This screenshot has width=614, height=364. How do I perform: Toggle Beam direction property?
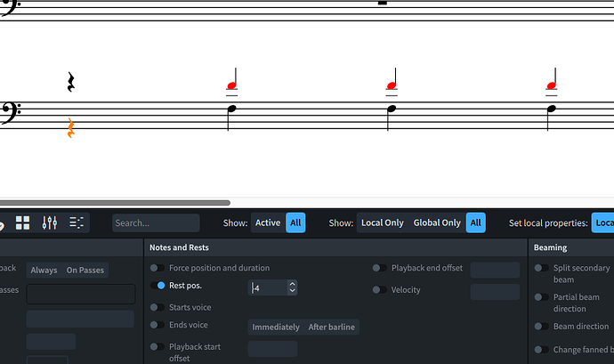542,327
